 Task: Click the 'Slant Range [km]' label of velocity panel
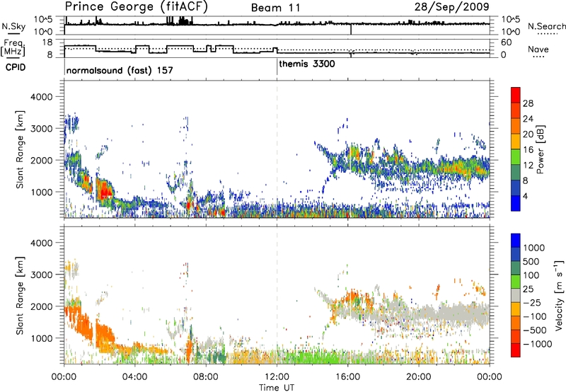[20, 295]
